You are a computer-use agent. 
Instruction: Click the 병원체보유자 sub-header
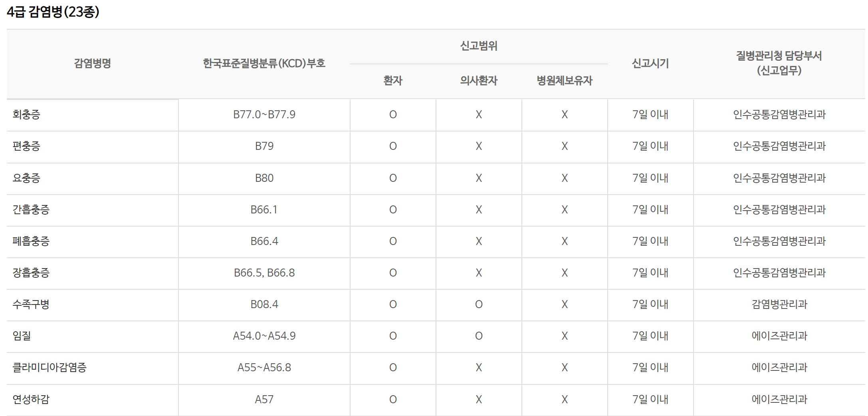point(565,81)
